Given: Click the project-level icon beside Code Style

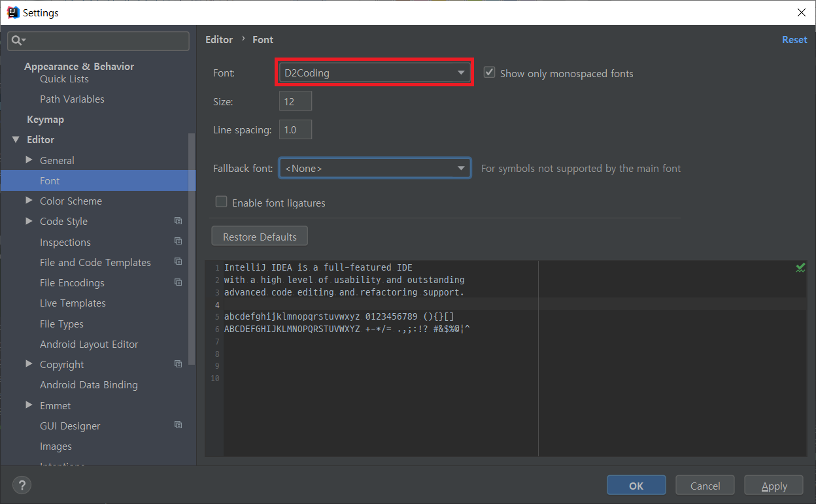Looking at the screenshot, I should [178, 221].
